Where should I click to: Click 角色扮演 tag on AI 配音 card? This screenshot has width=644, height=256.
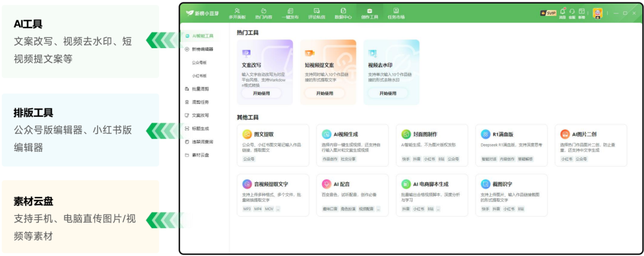click(x=348, y=209)
